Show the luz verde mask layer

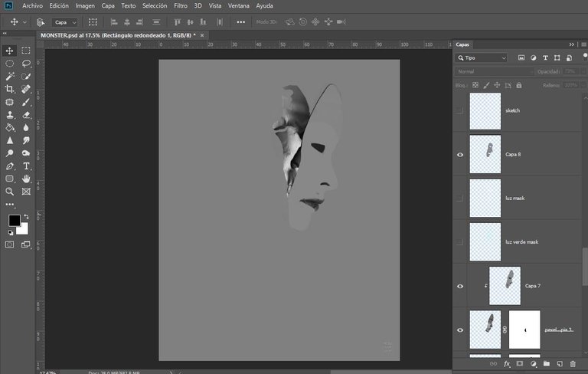[x=460, y=242]
